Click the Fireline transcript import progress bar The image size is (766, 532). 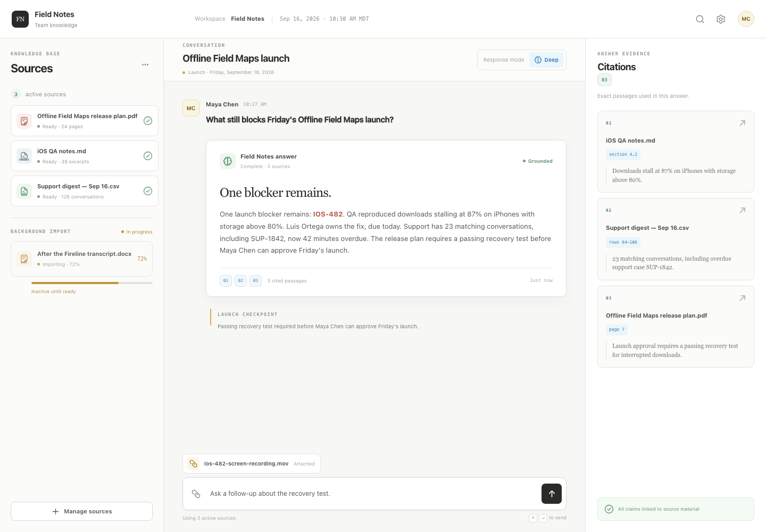[92, 283]
